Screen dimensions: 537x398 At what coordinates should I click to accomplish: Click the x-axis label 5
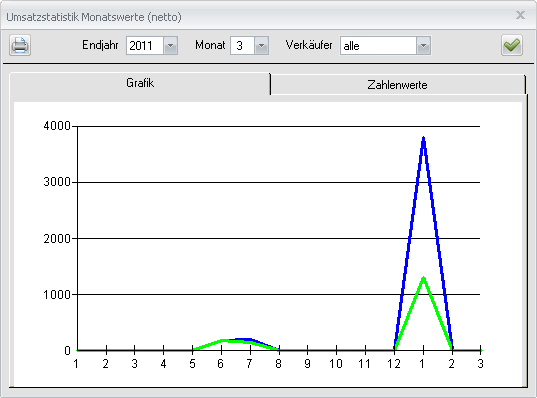(x=192, y=363)
